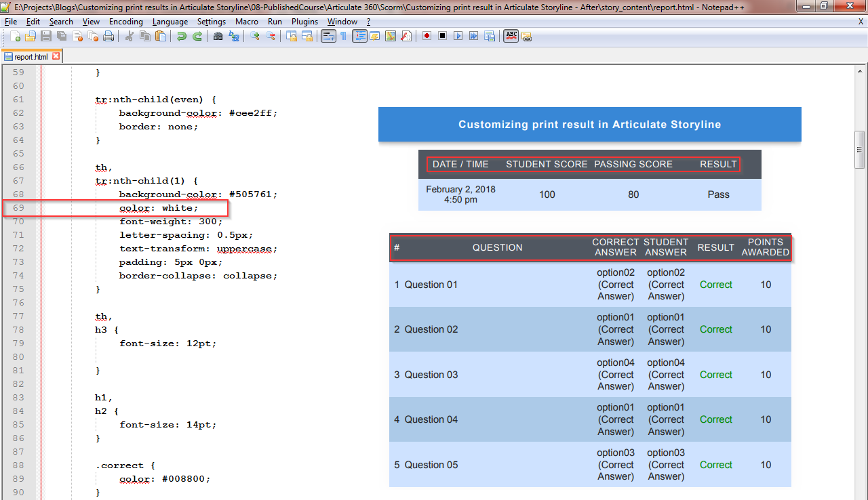The width and height of the screenshot is (868, 500).
Task: Open the Search menu
Action: (x=61, y=22)
